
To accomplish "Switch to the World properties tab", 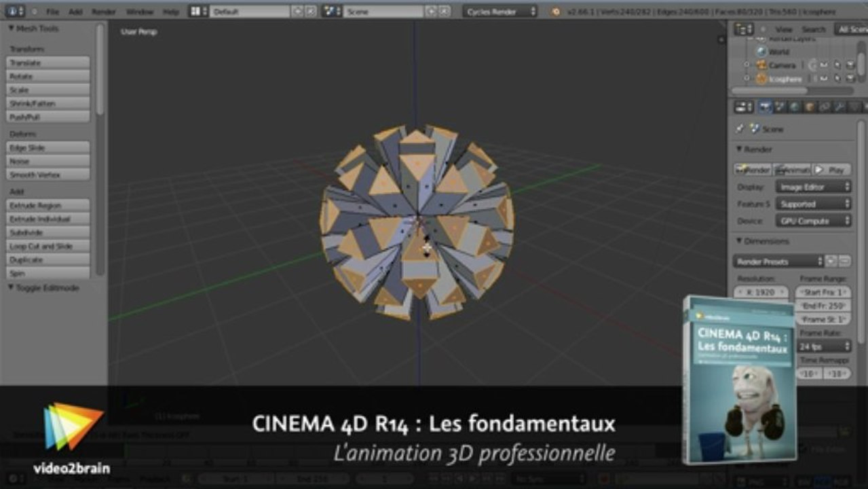I will point(795,107).
